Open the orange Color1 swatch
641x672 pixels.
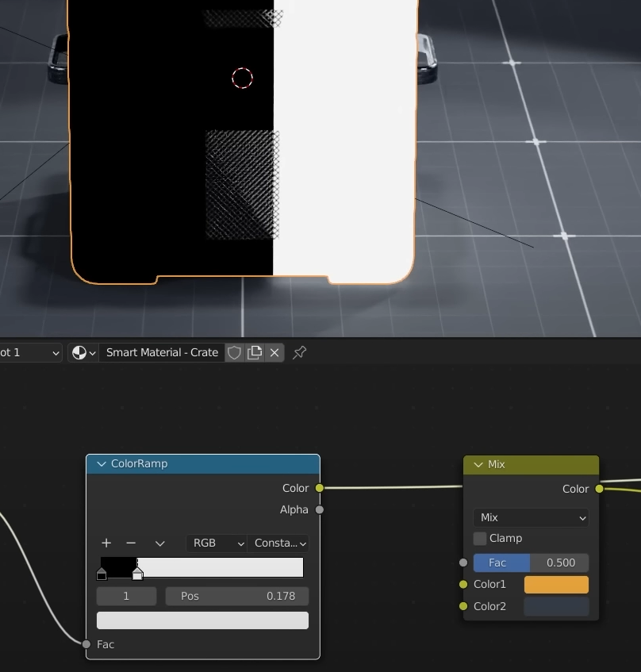[x=556, y=585]
